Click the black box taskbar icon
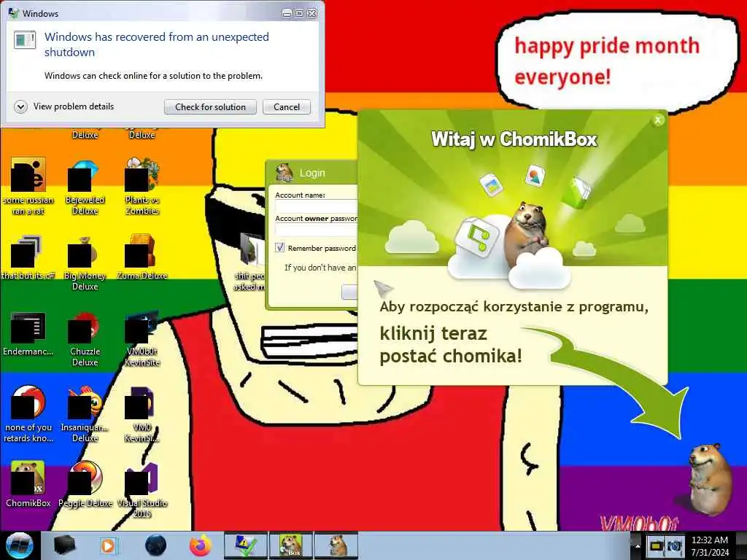747x560 pixels. click(65, 545)
